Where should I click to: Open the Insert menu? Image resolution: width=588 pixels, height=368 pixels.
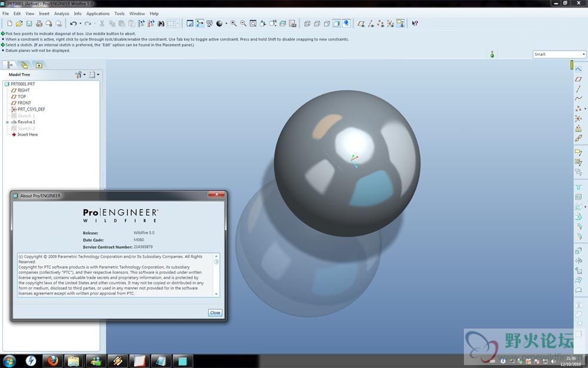click(44, 14)
